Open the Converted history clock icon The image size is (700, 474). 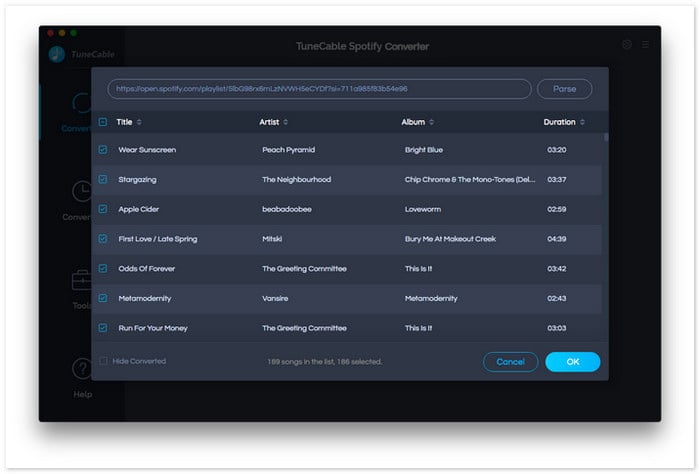pos(83,192)
